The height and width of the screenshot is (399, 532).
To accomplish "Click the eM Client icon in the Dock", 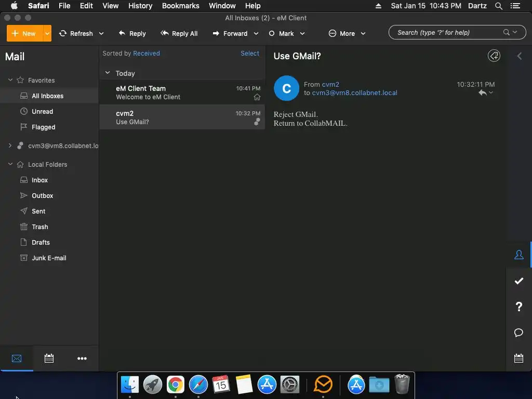I will pyautogui.click(x=323, y=384).
